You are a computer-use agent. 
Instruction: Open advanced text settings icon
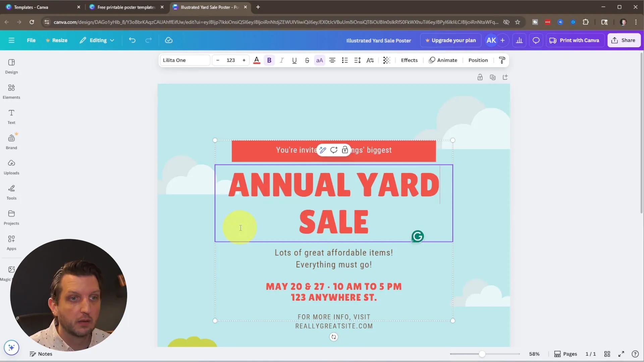click(370, 60)
